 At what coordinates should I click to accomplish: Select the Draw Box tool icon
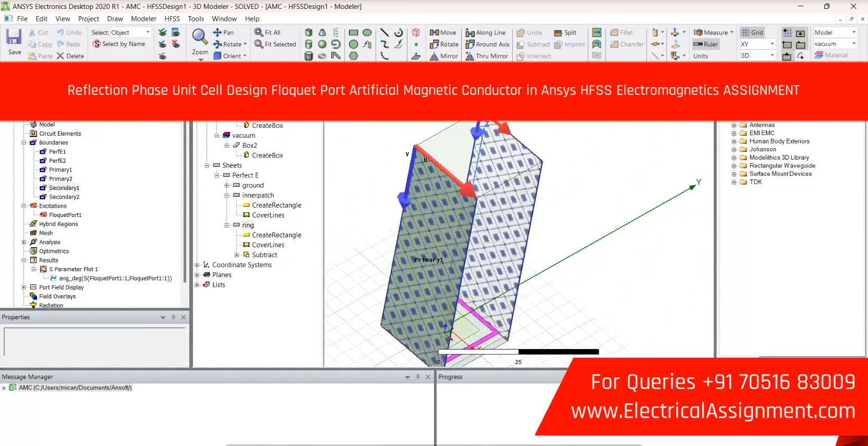[x=309, y=32]
